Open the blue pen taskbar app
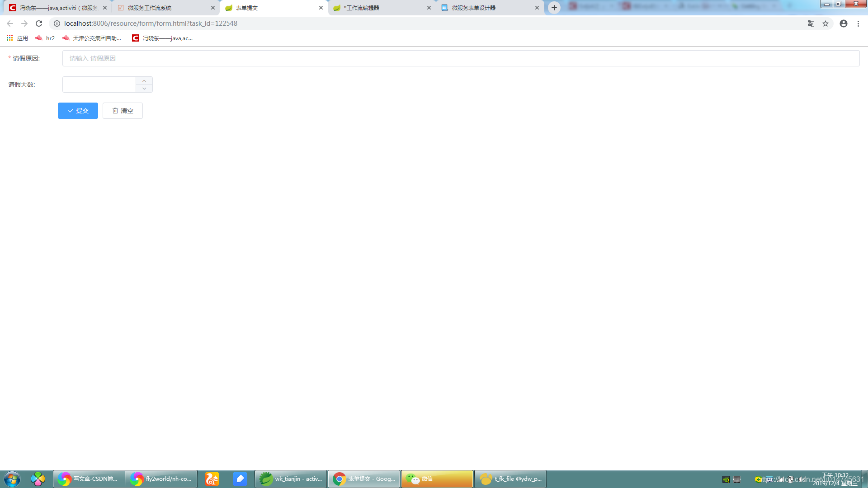The height and width of the screenshot is (488, 868). coord(240,479)
